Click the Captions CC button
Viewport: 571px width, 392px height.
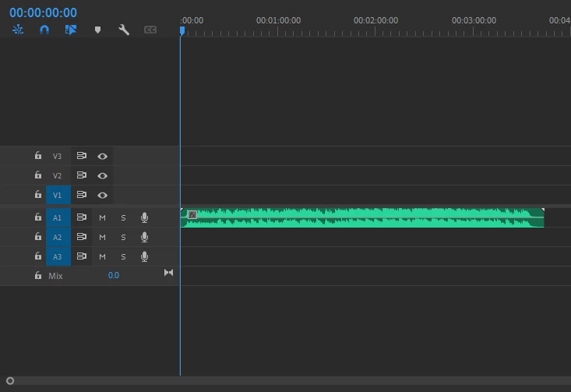point(150,30)
